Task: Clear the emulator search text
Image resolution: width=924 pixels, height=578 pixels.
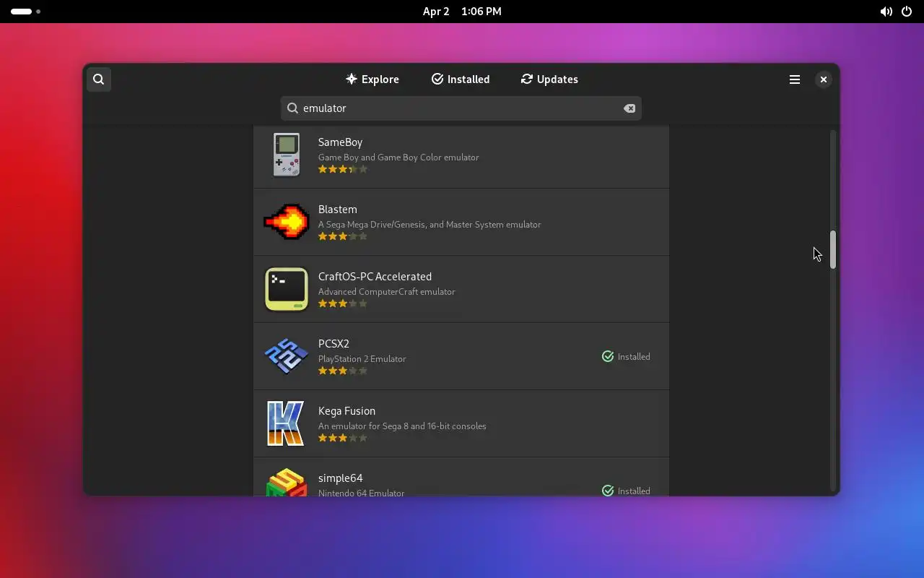Action: tap(629, 108)
